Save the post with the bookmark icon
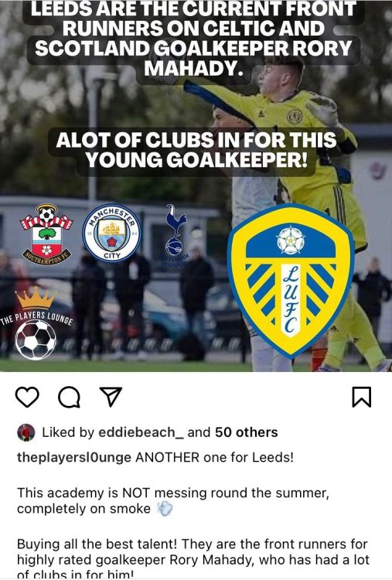Image resolution: width=392 pixels, height=580 pixels. (x=361, y=397)
